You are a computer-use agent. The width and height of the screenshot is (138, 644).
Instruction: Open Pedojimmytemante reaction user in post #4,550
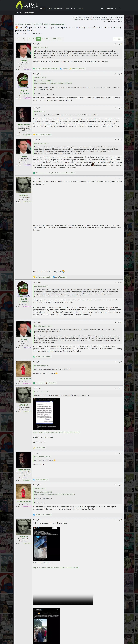[42, 479]
